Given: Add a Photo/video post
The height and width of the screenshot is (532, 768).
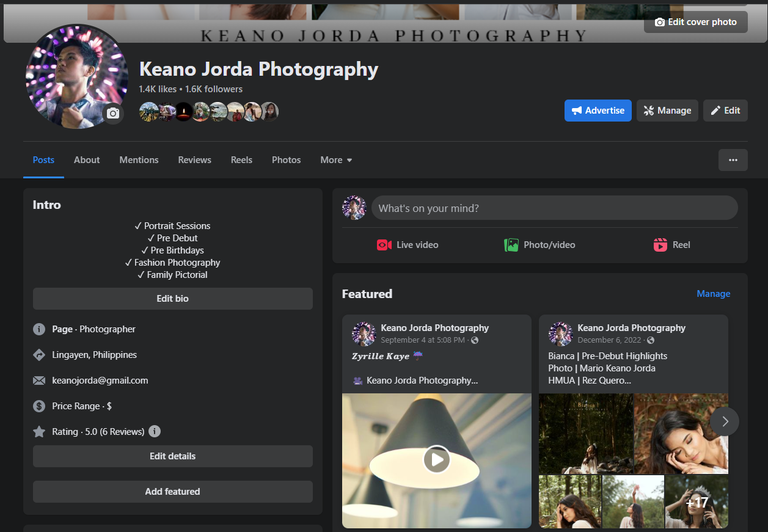Looking at the screenshot, I should coord(539,245).
